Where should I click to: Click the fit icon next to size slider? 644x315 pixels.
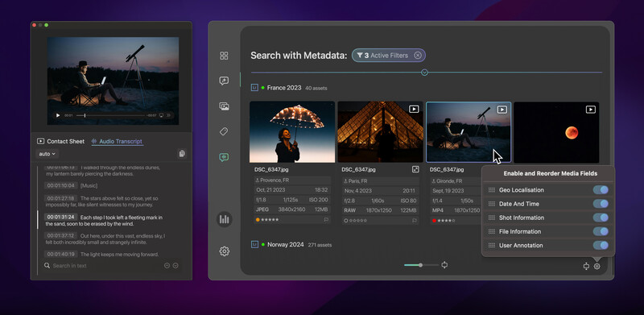click(x=444, y=265)
